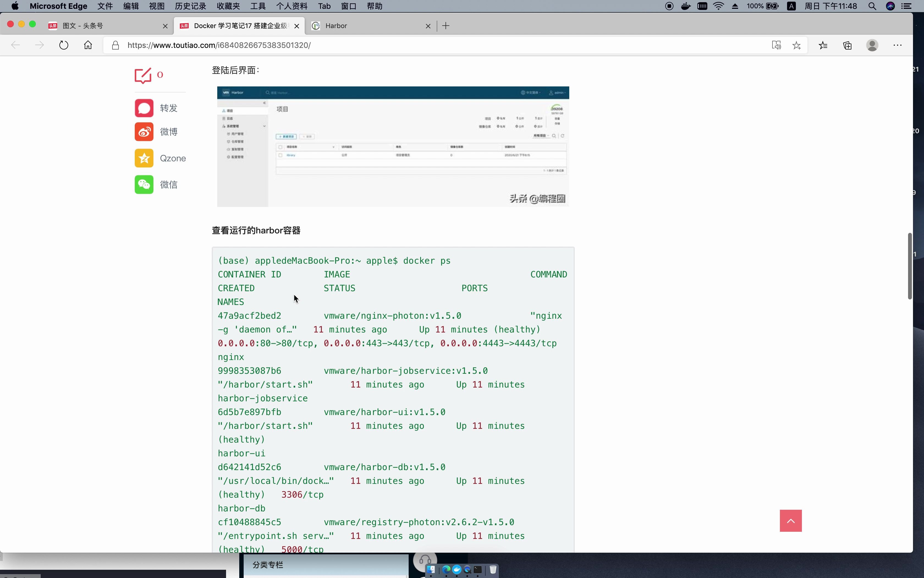Open input source A in menu bar

[x=791, y=6]
